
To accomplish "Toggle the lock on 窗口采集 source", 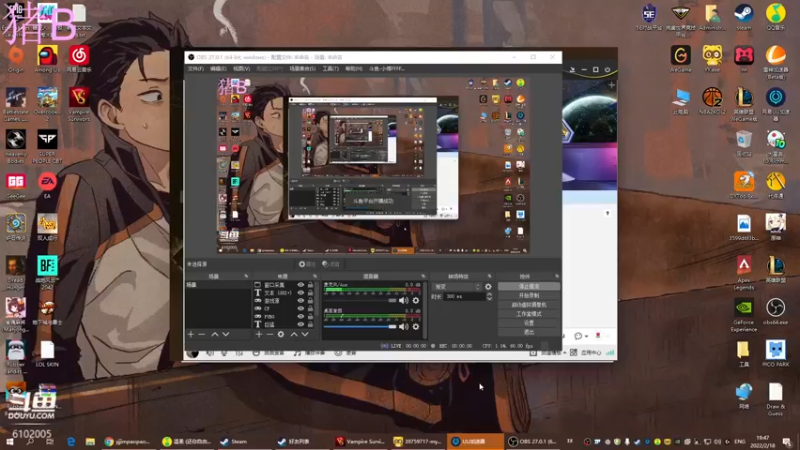I will click(x=310, y=285).
